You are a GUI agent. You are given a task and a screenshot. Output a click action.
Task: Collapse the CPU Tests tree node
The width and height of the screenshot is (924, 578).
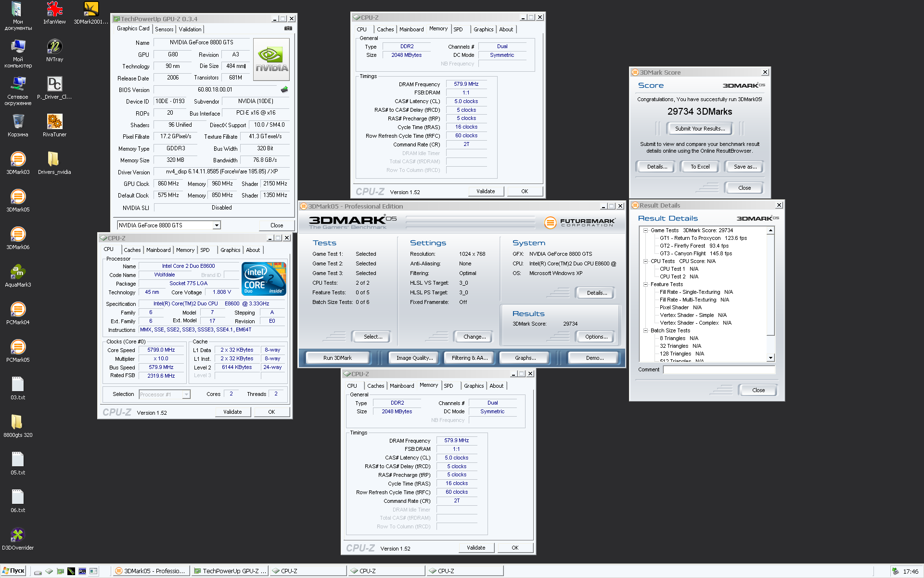(645, 262)
